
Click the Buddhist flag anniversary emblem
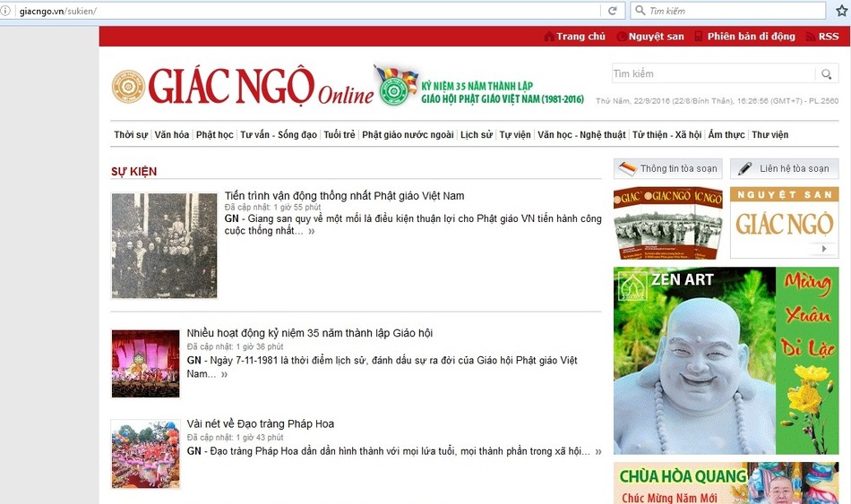[396, 85]
